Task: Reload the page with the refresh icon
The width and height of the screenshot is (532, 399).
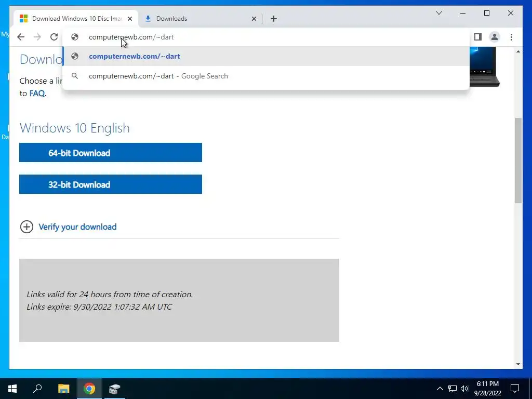Action: point(54,37)
